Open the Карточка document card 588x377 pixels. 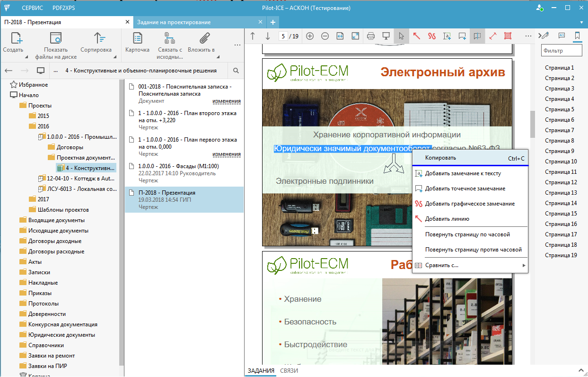point(137,43)
